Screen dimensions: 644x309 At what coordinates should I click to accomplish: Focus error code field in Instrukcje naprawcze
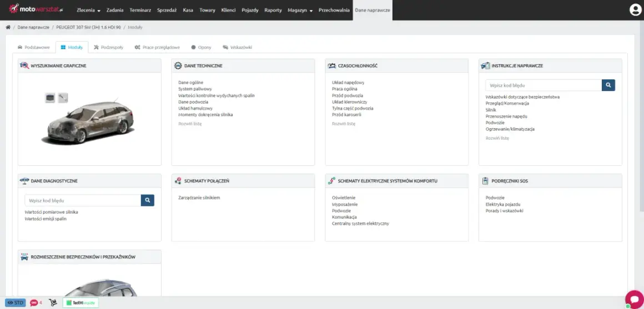point(544,85)
